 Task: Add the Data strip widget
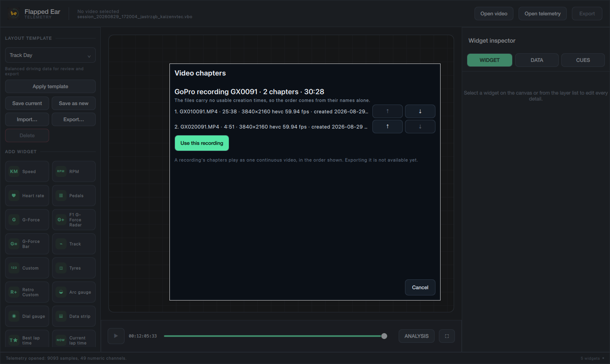click(74, 316)
